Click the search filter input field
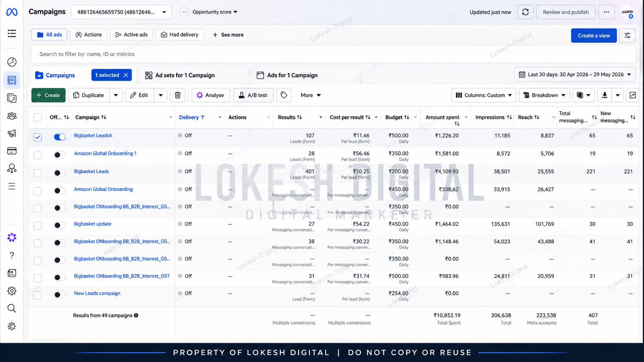644x362 pixels. pos(334,54)
